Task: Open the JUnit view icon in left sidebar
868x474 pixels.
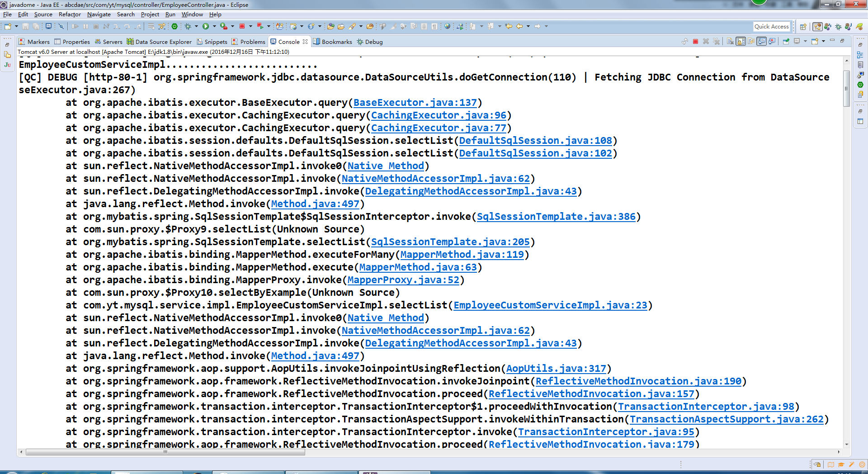Action: [x=8, y=65]
